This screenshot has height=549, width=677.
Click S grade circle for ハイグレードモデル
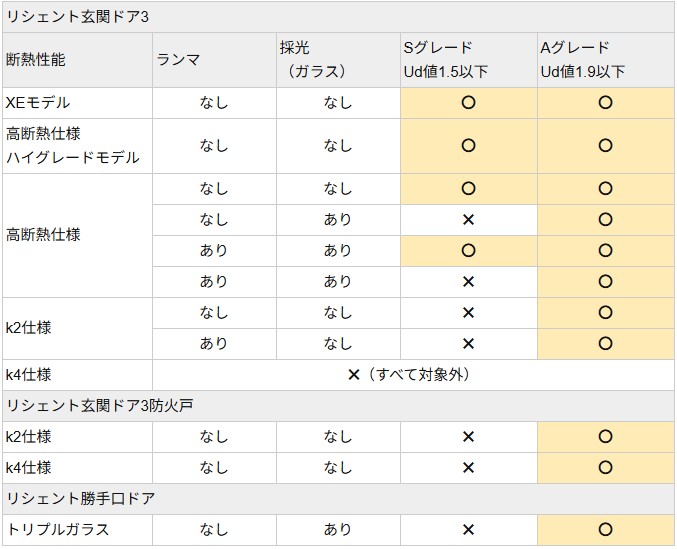point(468,145)
